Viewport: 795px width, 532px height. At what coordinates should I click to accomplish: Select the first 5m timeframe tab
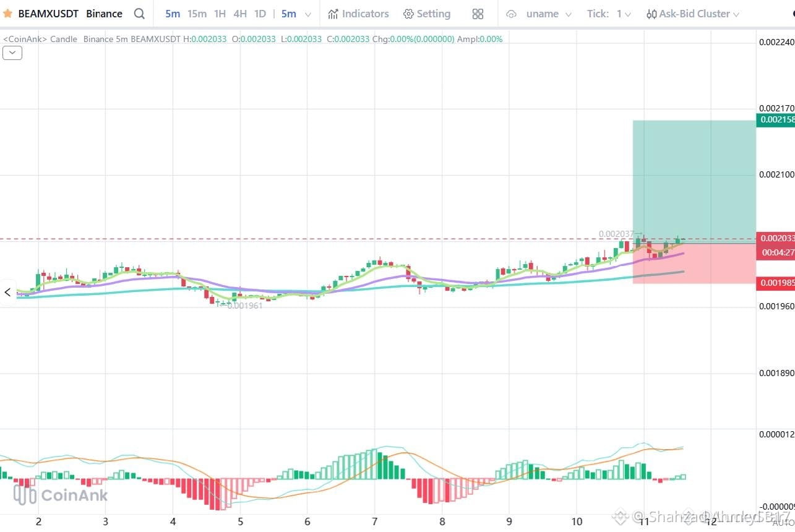click(x=173, y=14)
